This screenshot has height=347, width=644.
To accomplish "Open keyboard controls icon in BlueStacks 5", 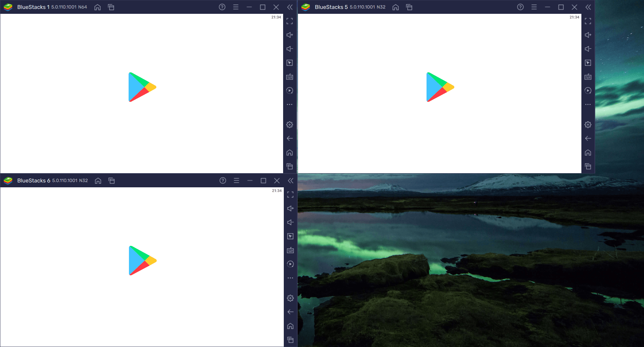I will coord(588,77).
